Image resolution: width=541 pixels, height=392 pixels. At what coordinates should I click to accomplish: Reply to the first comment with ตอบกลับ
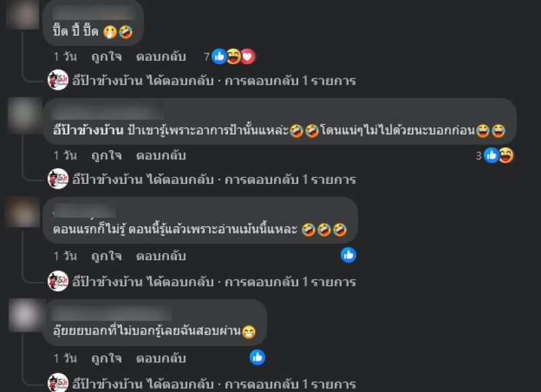(161, 57)
